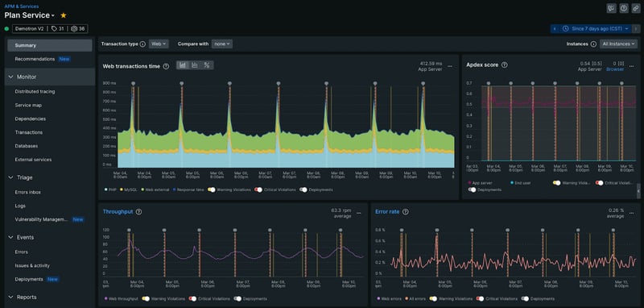This screenshot has width=644, height=308.
Task: Toggle Deployments on Apdex chart
Action: click(472, 190)
